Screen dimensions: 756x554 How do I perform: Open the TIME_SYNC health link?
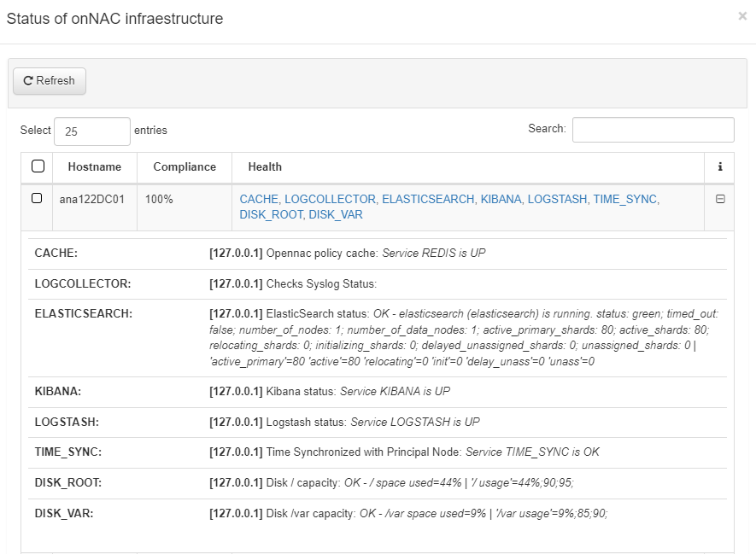click(x=624, y=199)
